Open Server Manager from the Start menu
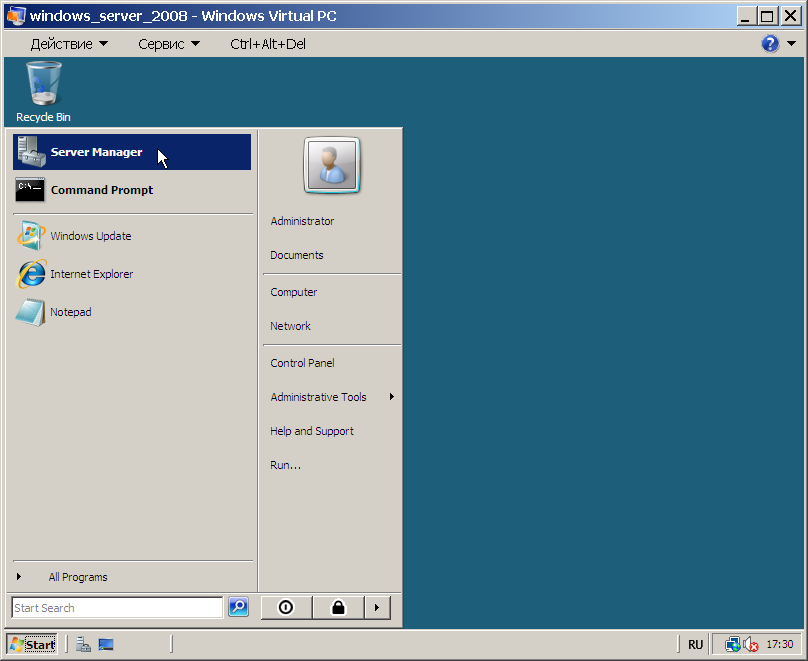This screenshot has height=661, width=808. (132, 152)
